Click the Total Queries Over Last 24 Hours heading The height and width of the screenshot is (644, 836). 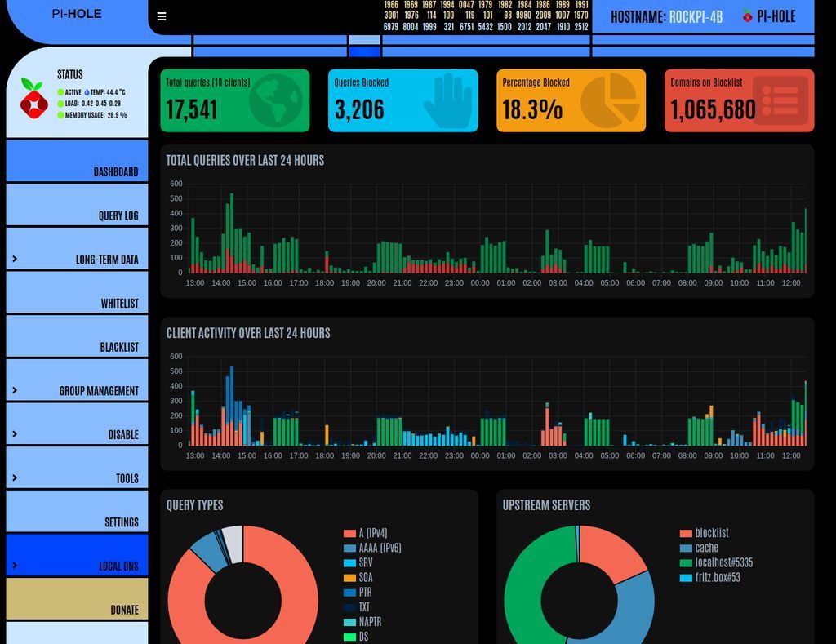point(245,161)
